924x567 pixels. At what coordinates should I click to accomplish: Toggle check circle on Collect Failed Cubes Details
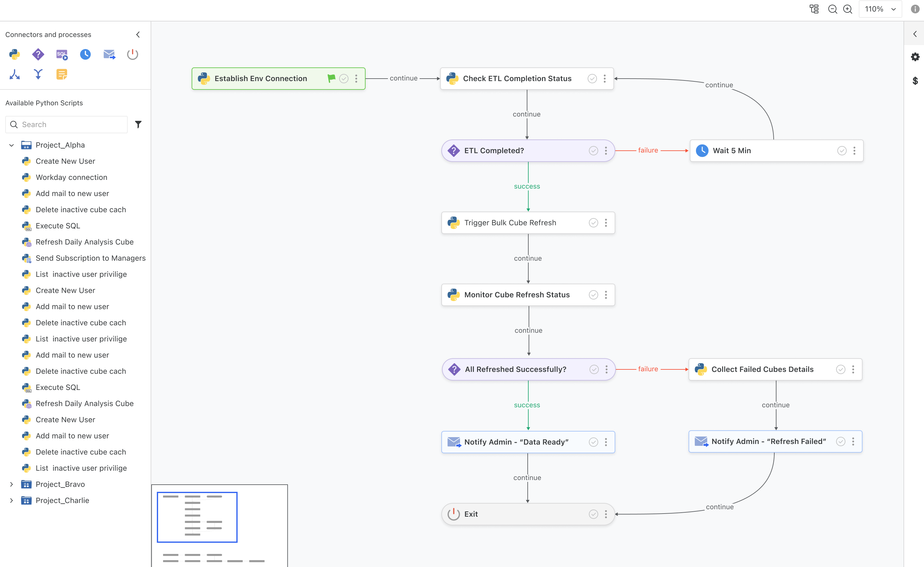tap(841, 369)
